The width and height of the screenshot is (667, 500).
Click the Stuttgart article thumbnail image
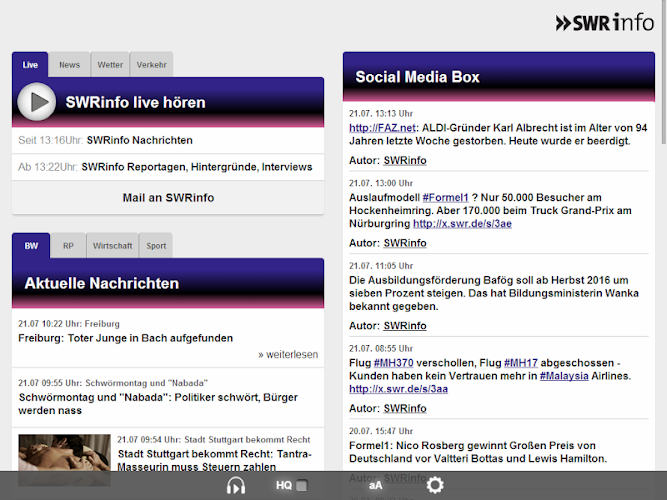pos(64,460)
